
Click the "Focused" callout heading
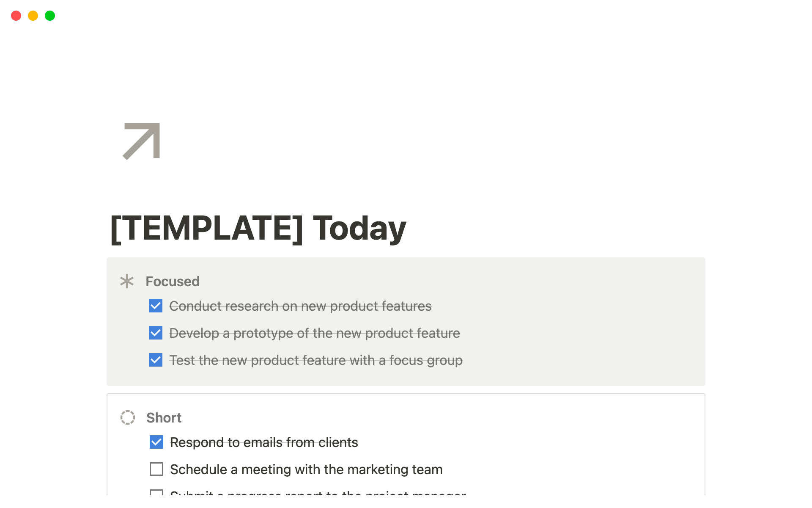point(173,282)
